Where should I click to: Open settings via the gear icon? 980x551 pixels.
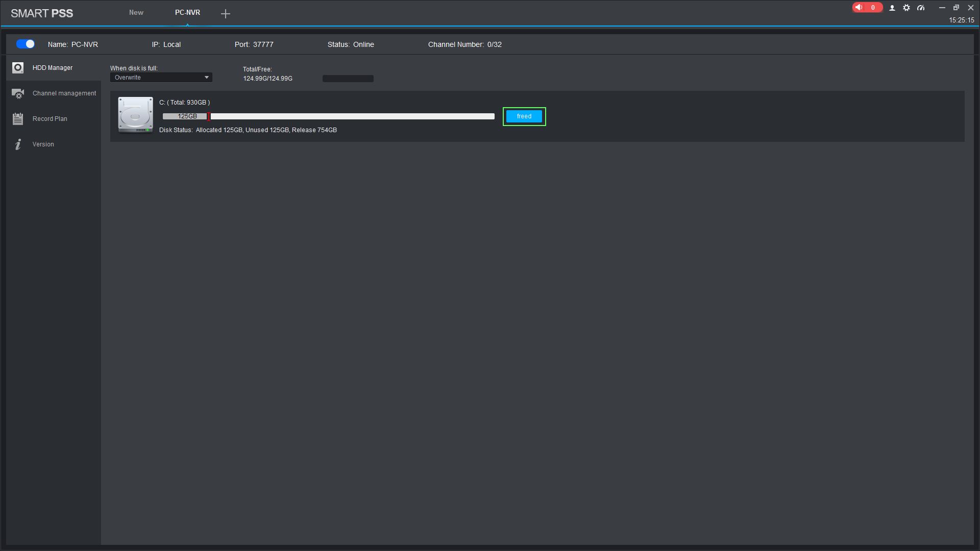click(x=906, y=8)
